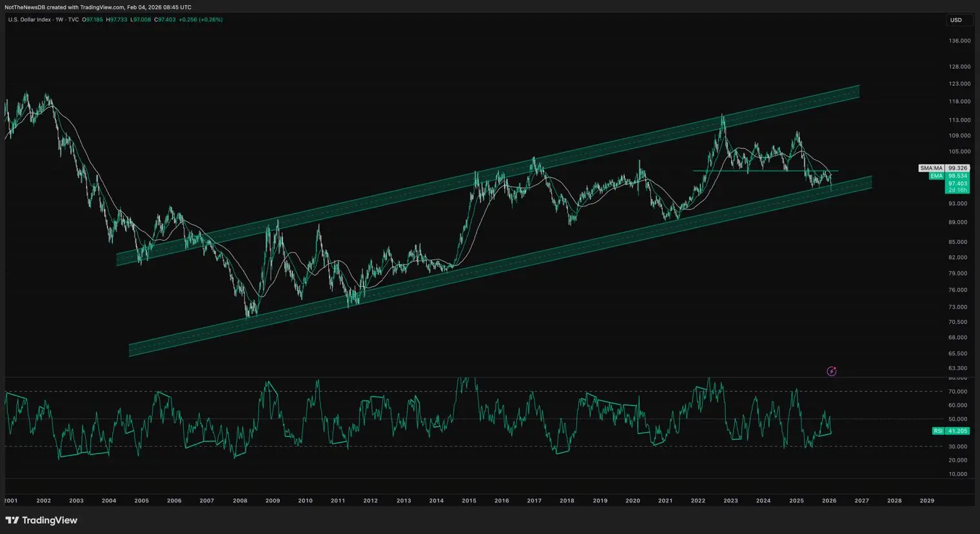The image size is (980, 534).
Task: Click the low price value L97.008
Action: pyautogui.click(x=141, y=20)
